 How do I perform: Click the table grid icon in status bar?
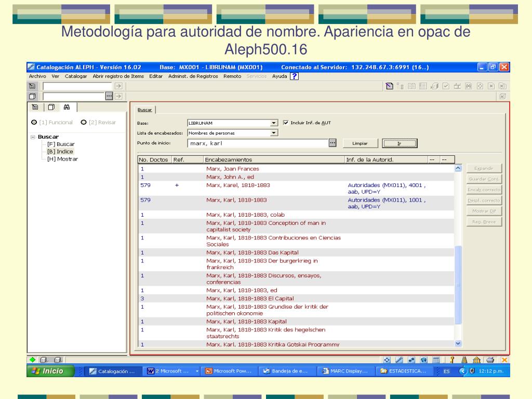tap(436, 360)
